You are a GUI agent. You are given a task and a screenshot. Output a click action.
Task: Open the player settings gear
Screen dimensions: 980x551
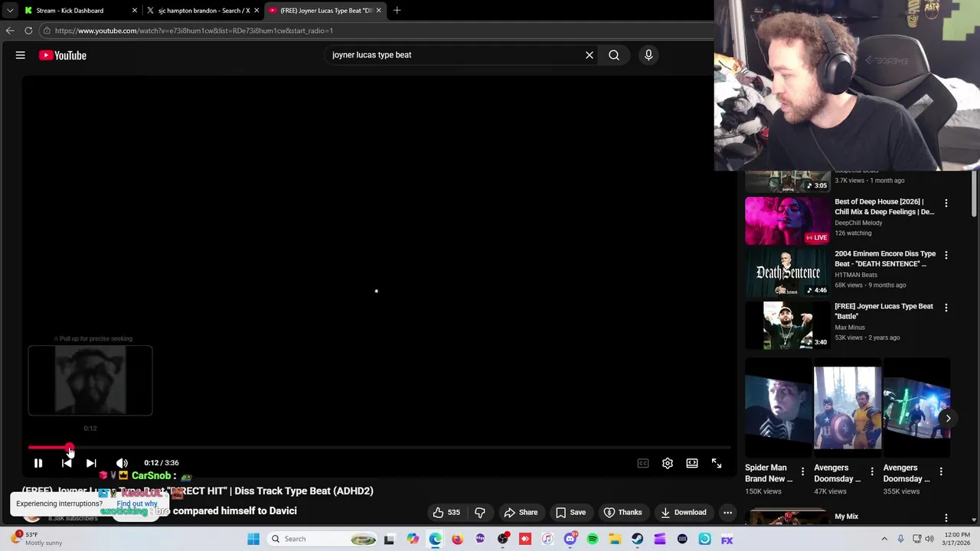point(668,463)
